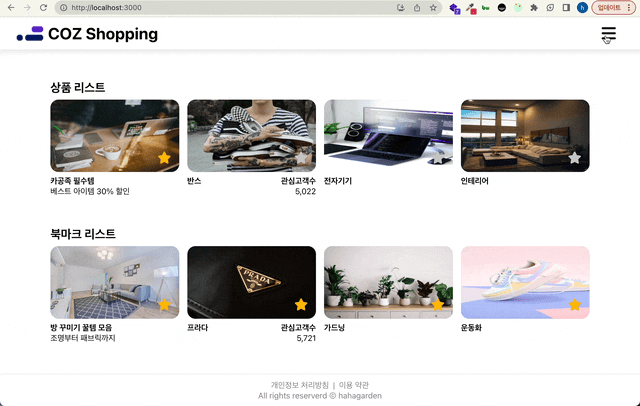The width and height of the screenshot is (640, 406).
Task: Click the 5,022 follower count
Action: tap(305, 191)
